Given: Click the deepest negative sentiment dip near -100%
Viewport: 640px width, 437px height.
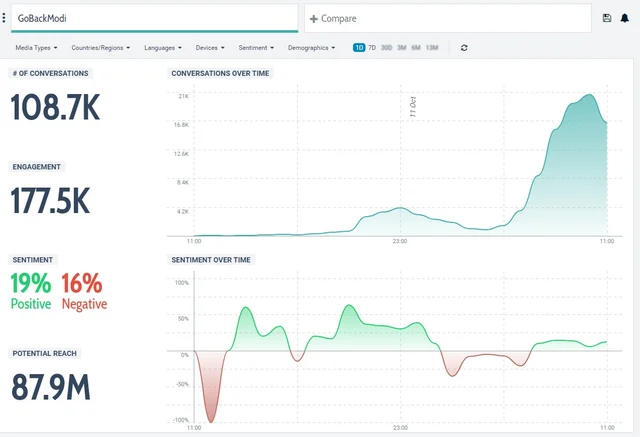Looking at the screenshot, I should (x=211, y=421).
